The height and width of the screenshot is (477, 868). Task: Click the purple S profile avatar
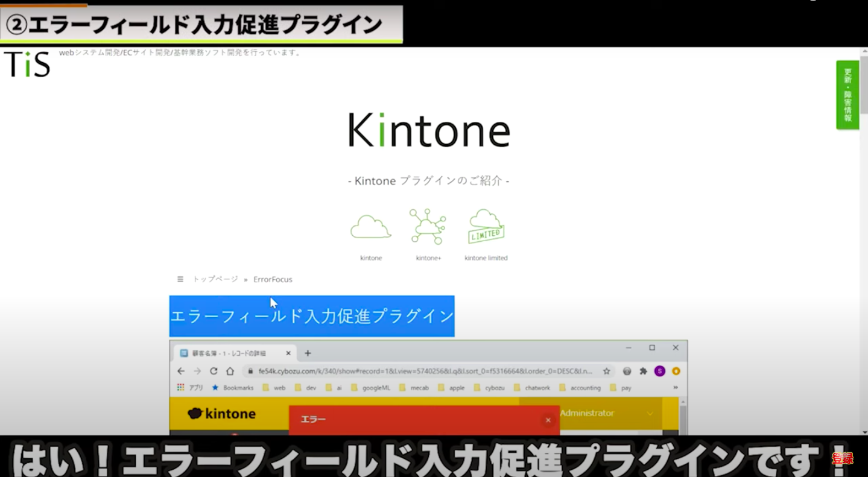(659, 371)
